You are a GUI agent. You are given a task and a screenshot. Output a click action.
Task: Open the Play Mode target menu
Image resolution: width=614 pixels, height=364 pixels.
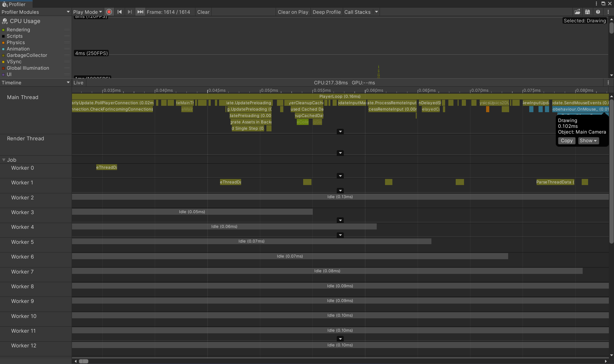[x=87, y=12]
